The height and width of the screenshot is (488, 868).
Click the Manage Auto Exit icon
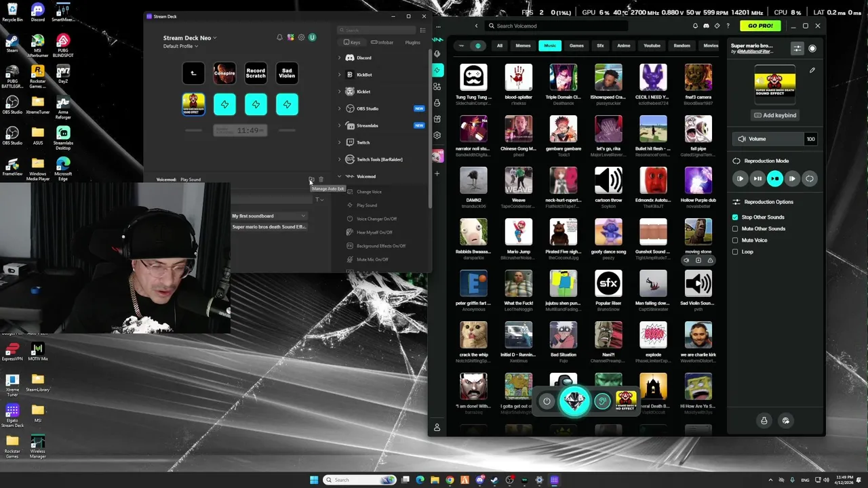311,180
